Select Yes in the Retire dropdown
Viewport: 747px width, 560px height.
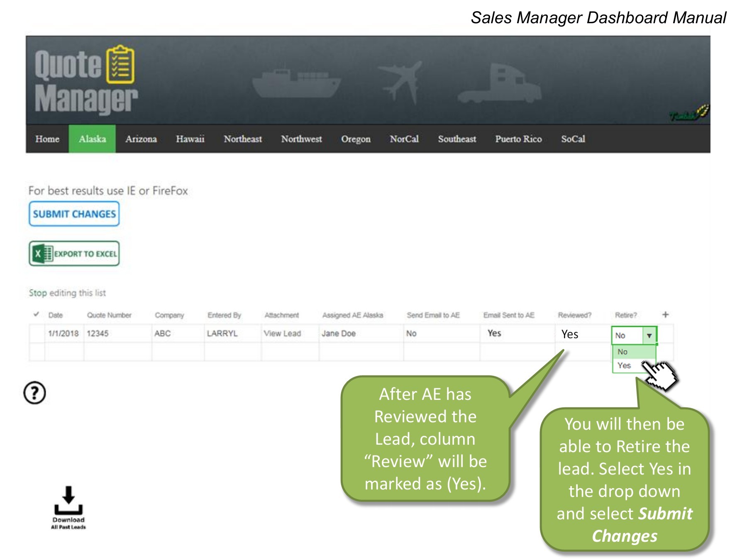pos(624,365)
